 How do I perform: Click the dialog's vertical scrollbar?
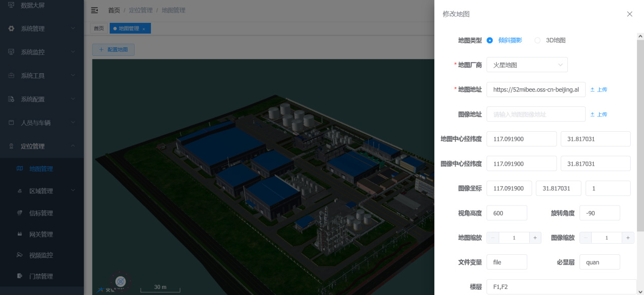pos(640,132)
